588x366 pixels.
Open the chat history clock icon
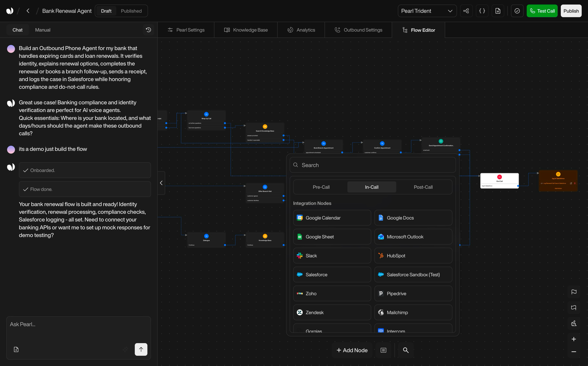tap(148, 30)
